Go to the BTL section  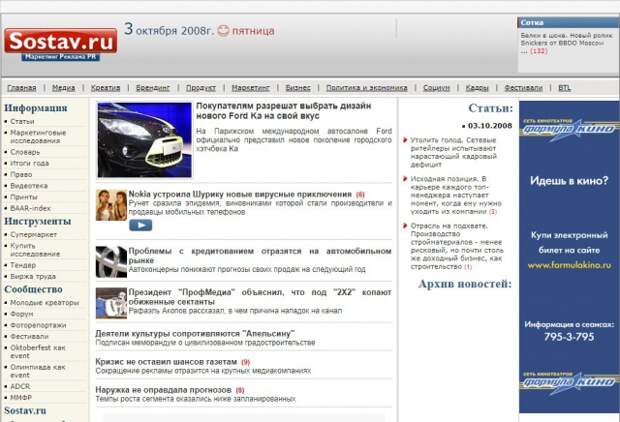click(565, 88)
